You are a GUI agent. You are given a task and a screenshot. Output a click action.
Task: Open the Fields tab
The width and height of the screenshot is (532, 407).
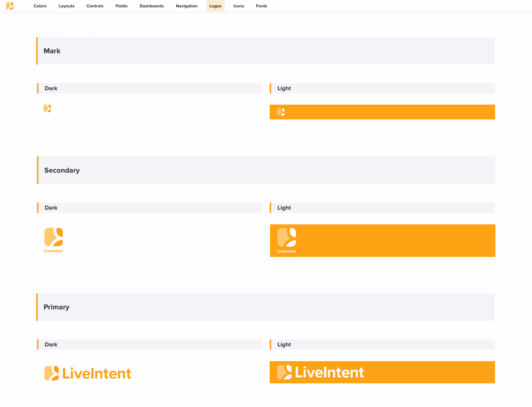pos(121,6)
